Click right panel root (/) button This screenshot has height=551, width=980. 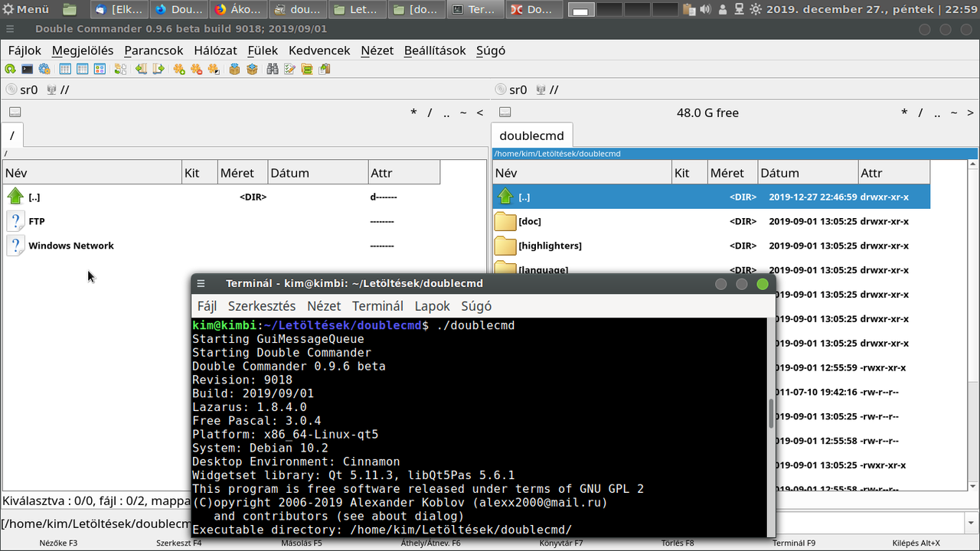point(920,113)
